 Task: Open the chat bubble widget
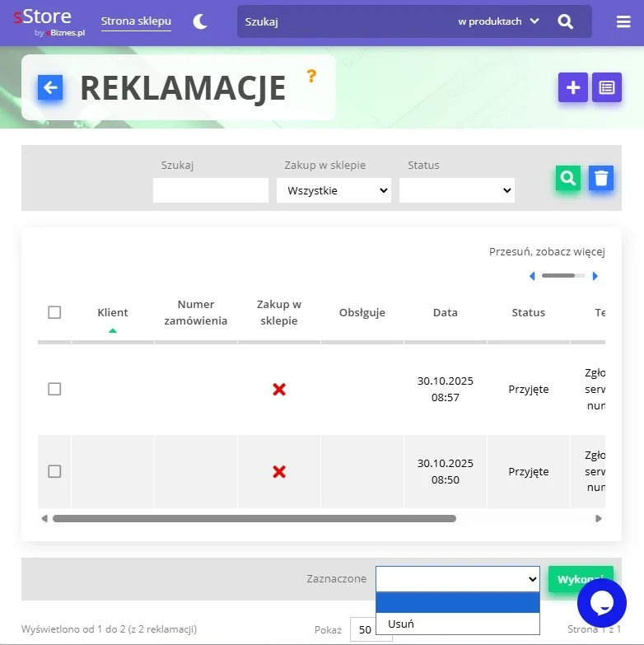coord(602,603)
